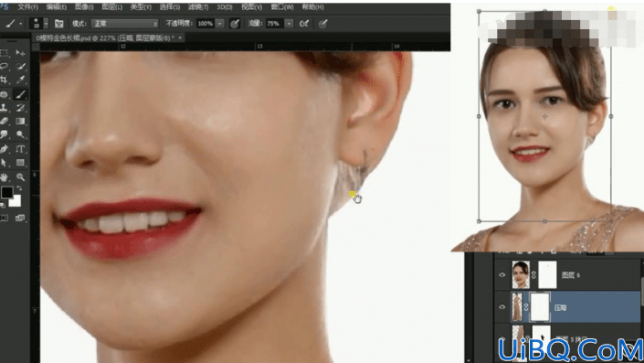This screenshot has width=644, height=363.
Task: Hide layer 图层 6 visibility eye
Action: (501, 275)
